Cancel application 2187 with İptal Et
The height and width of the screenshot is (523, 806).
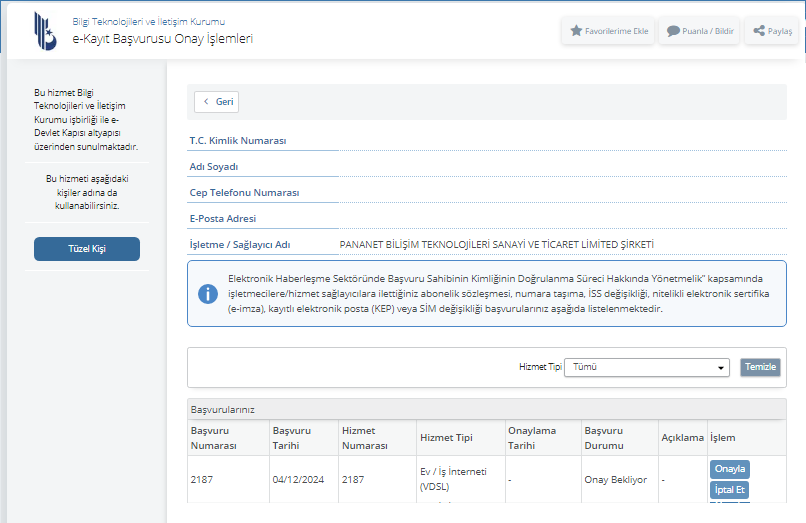click(x=729, y=490)
